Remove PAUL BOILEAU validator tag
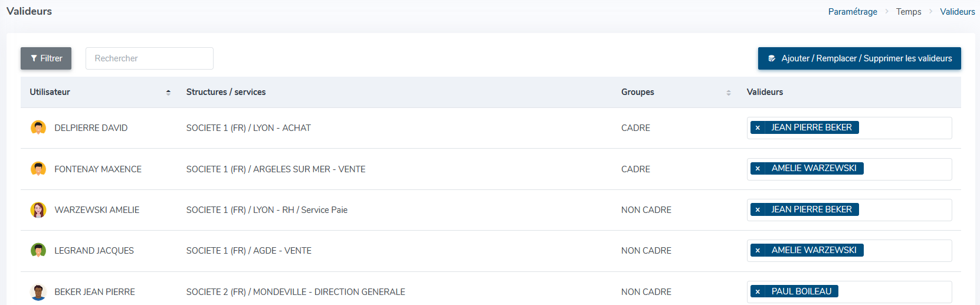The width and height of the screenshot is (980, 305). 758,291
